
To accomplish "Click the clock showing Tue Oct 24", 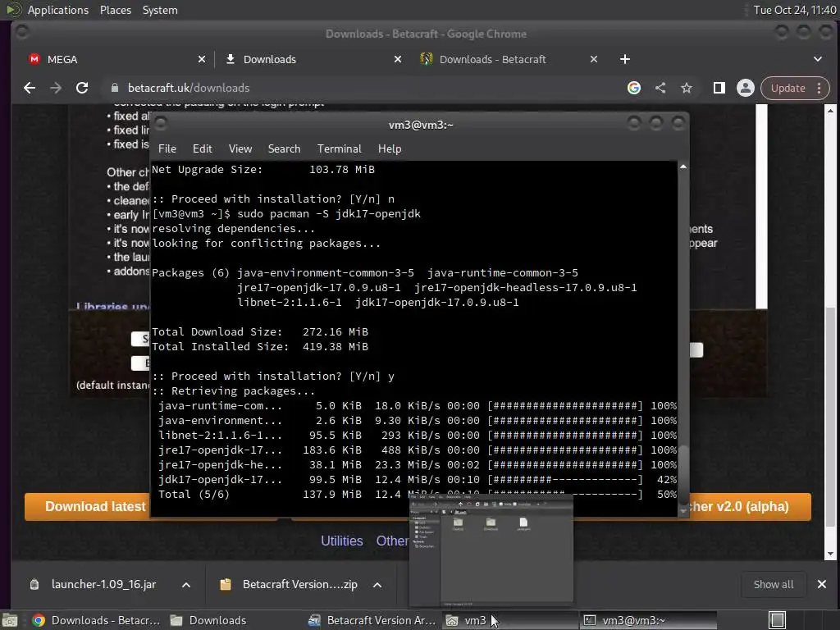I will (794, 10).
